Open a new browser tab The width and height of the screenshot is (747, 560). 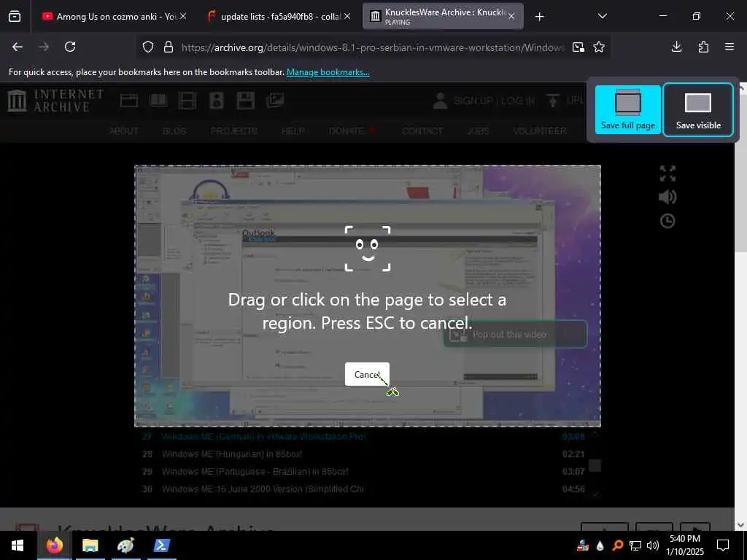(539, 17)
